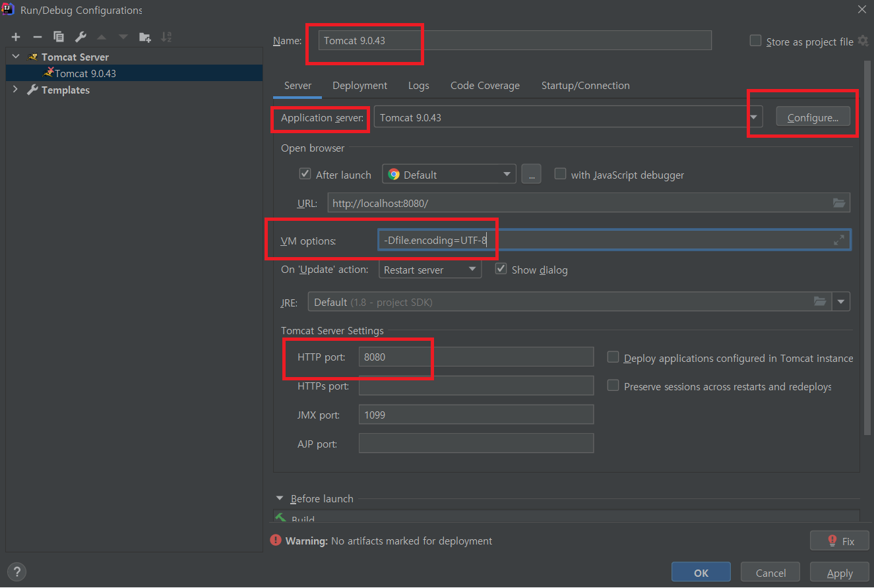Switch to Logs tab
This screenshot has width=874, height=588.
point(418,86)
